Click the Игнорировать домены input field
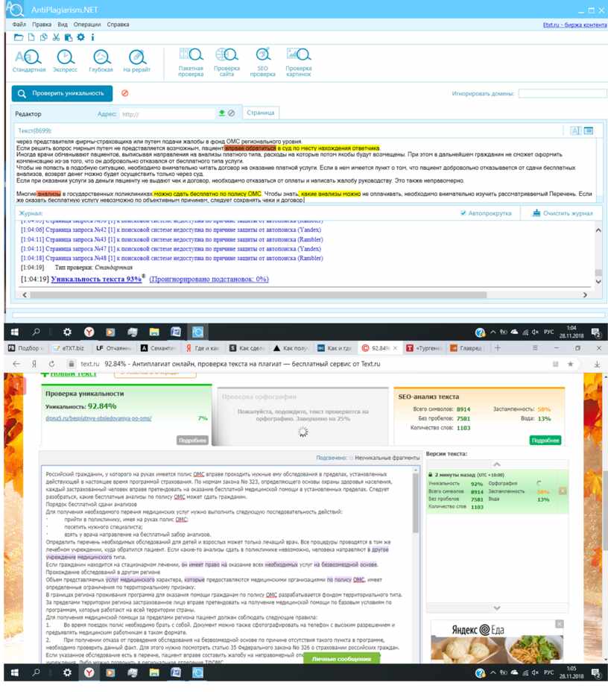This screenshot has height=700, width=608. [x=563, y=93]
